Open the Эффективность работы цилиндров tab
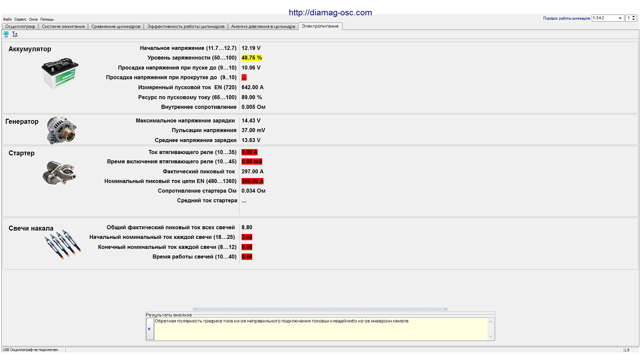The height and width of the screenshot is (354, 644). pyautogui.click(x=186, y=27)
